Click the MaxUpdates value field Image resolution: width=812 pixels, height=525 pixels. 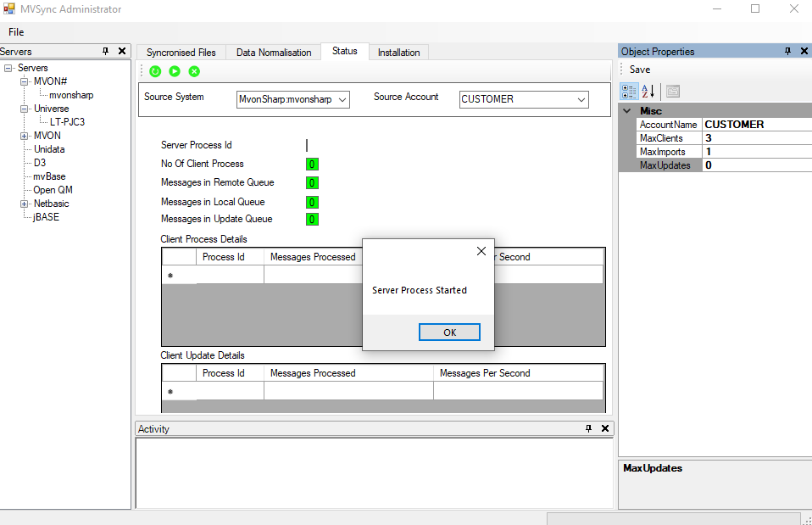click(757, 165)
